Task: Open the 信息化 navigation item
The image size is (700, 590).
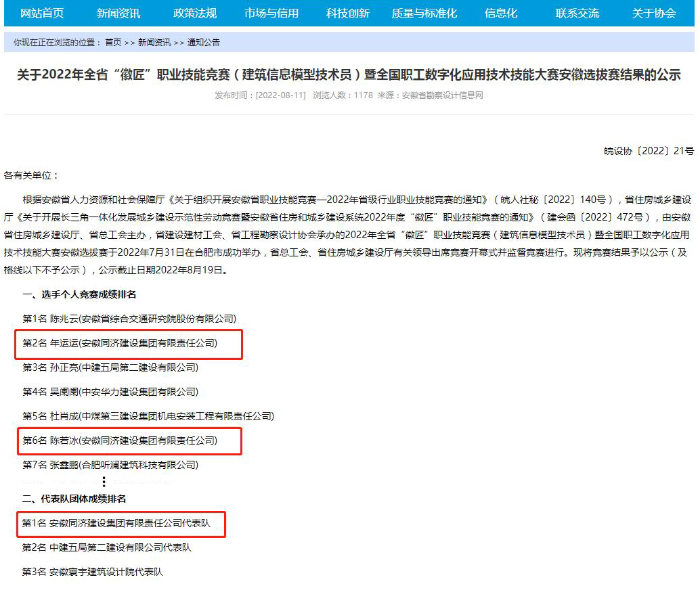Action: [501, 13]
